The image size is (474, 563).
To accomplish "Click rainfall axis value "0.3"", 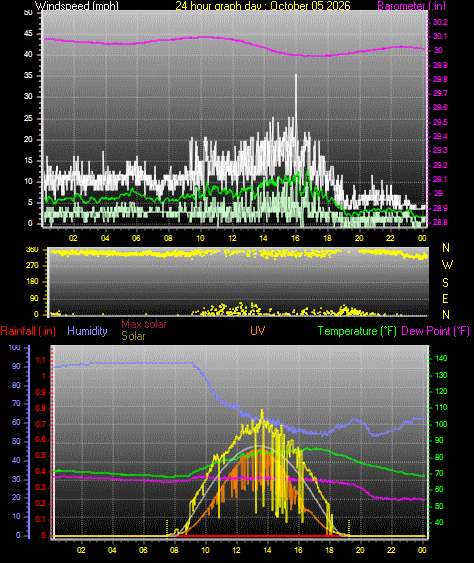I will tap(41, 487).
